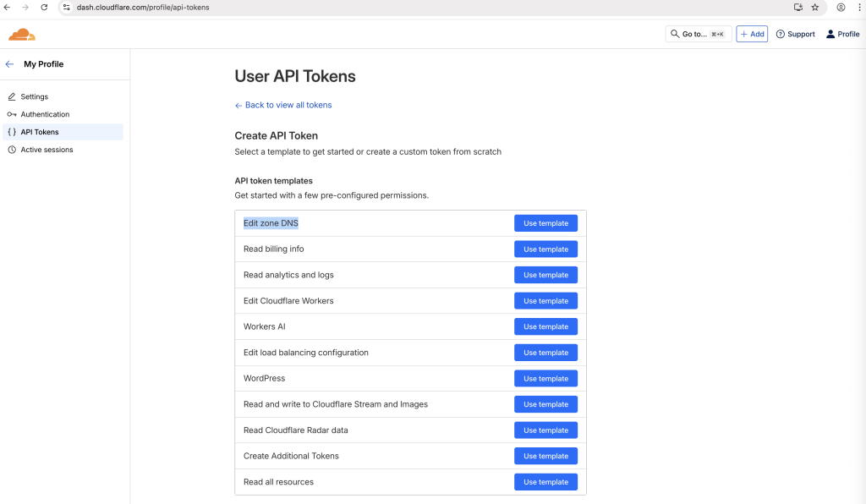Viewport: 866px width, 504px height.
Task: Use template for Edit zone DNS
Action: click(x=545, y=223)
